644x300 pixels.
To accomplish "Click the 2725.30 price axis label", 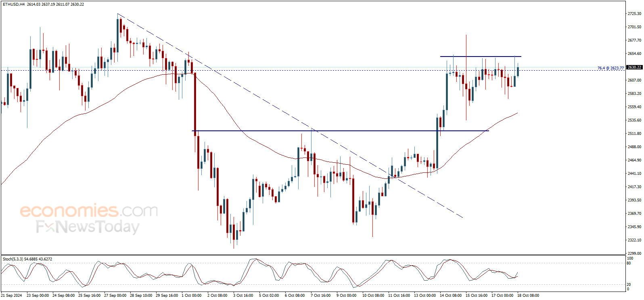I will pos(634,14).
